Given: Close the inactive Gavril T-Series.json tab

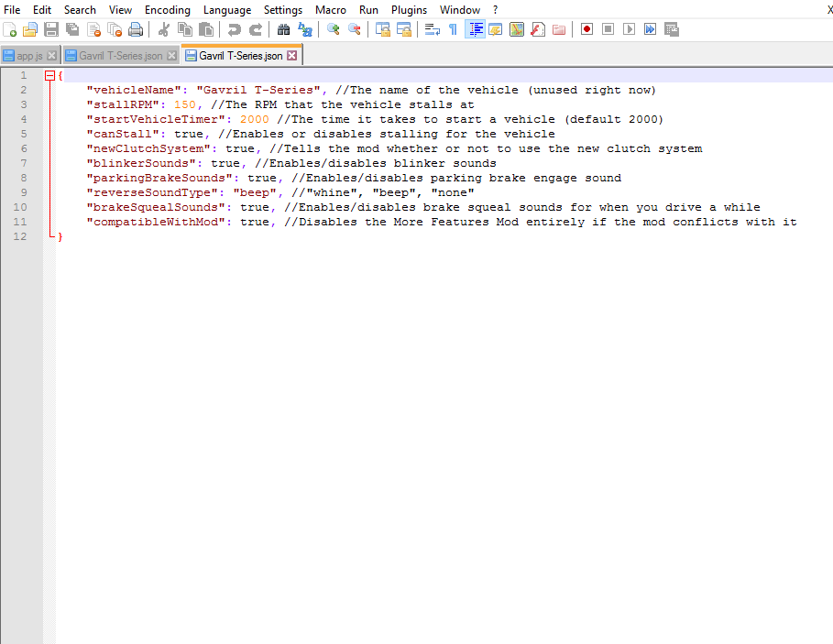Looking at the screenshot, I should click(x=171, y=55).
